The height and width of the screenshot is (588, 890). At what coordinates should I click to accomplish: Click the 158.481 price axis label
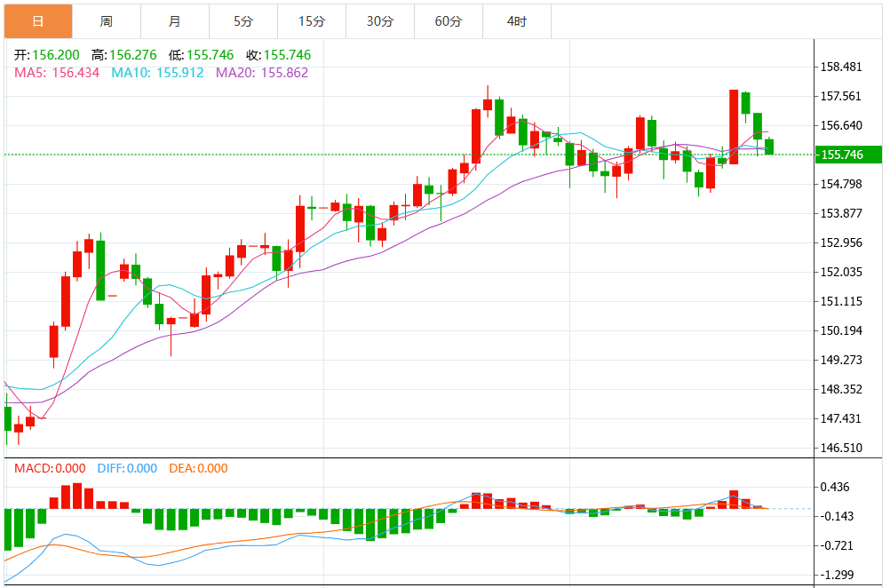coord(841,67)
